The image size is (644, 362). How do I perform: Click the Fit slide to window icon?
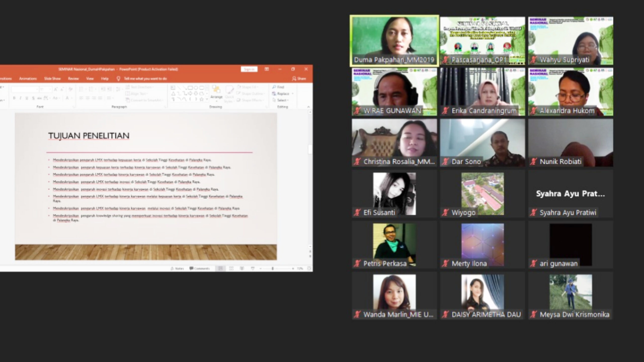click(309, 269)
